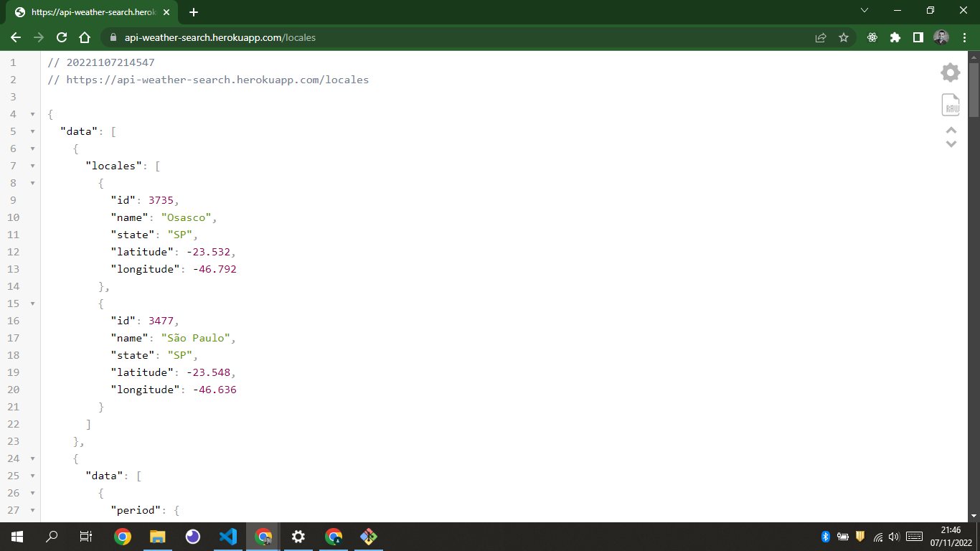Go forward to the next page
The width and height of the screenshot is (980, 551).
pyautogui.click(x=39, y=37)
